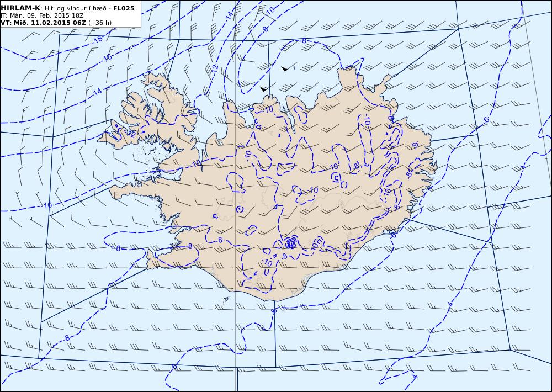This screenshot has height=392, width=552.
Task: Click the VT 'Mið. 11.02.2015 06Z' valid time
Action: point(44,23)
